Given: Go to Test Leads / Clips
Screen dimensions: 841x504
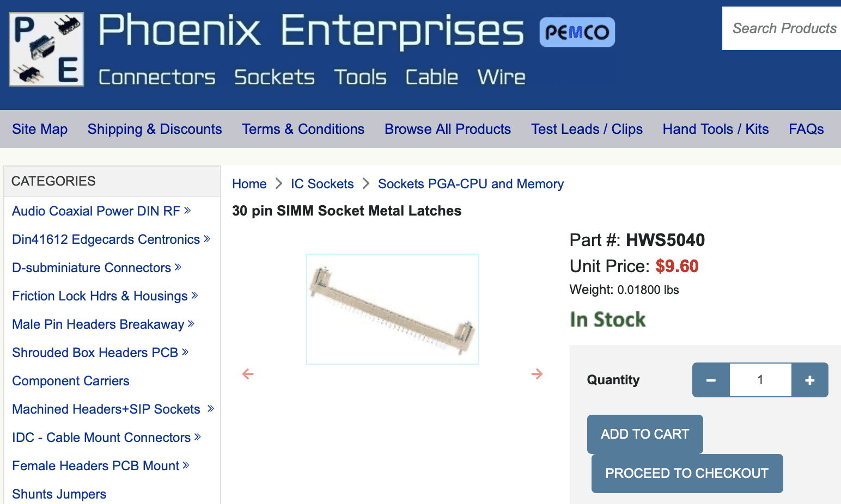Looking at the screenshot, I should 587,129.
